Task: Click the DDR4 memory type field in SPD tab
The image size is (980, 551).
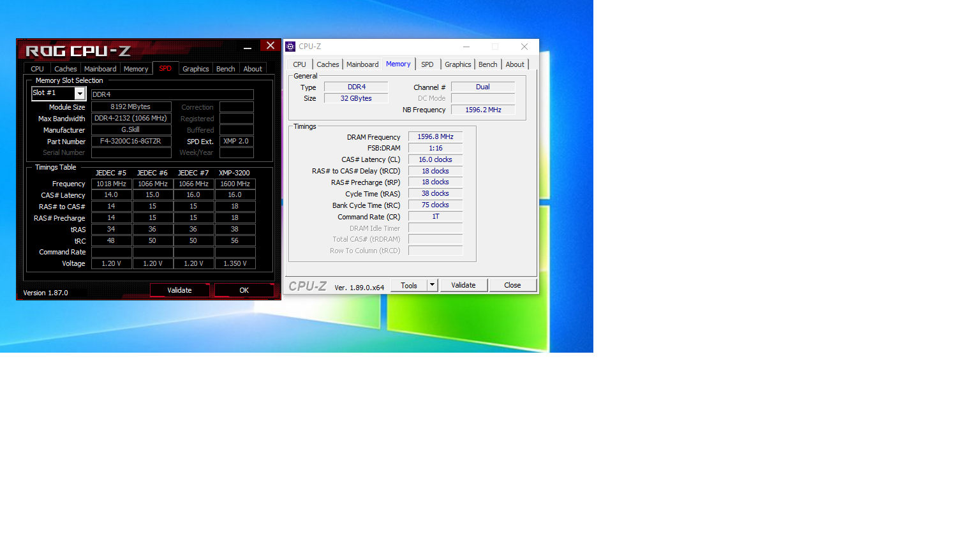Action: click(x=172, y=94)
